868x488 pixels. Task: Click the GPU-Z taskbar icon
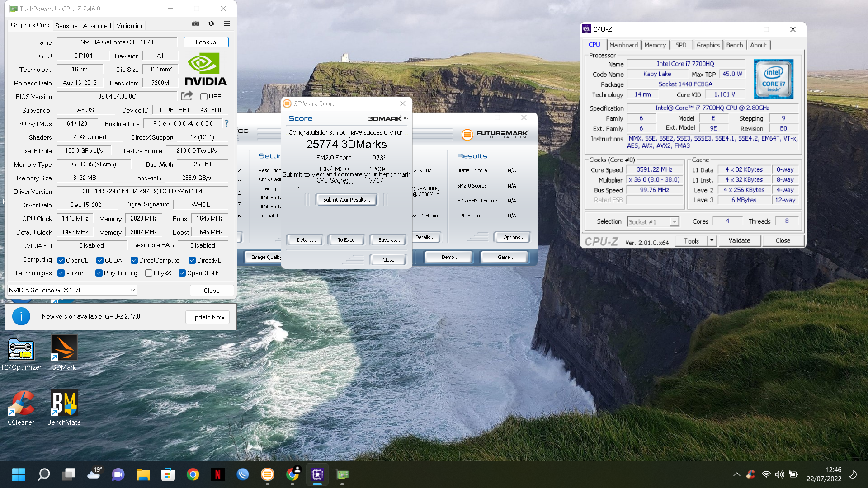pos(342,474)
